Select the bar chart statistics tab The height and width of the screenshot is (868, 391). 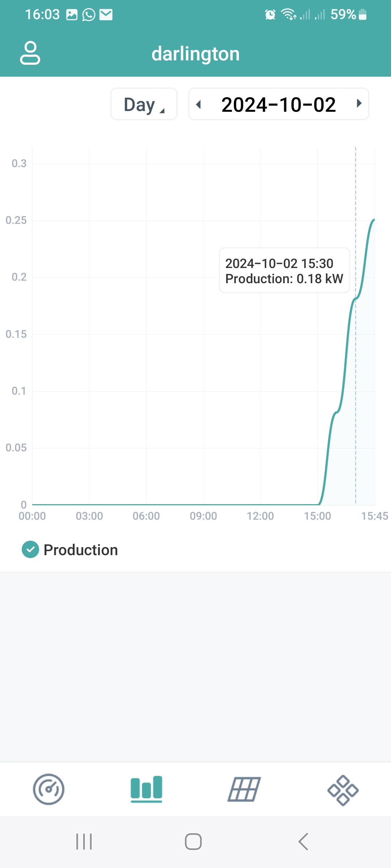click(x=146, y=789)
